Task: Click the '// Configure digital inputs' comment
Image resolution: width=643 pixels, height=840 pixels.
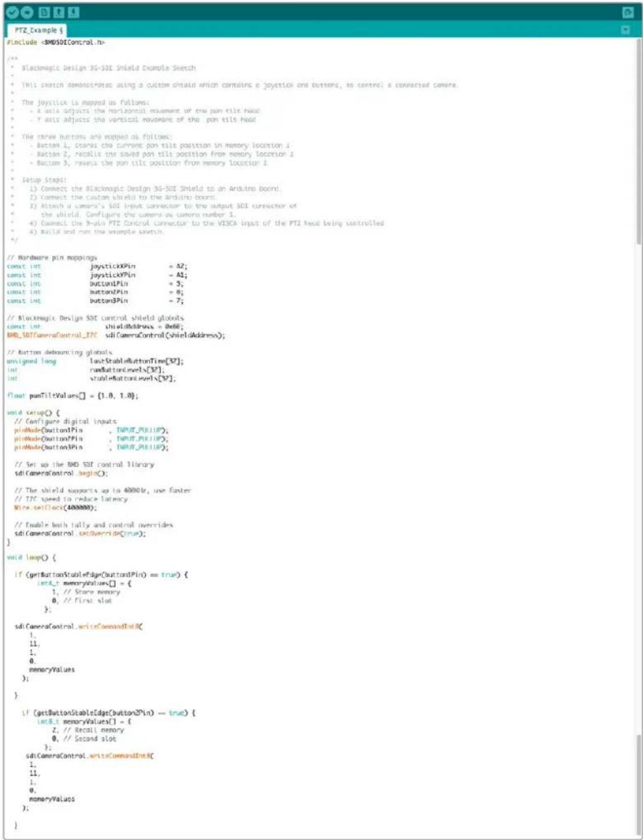Action: [65, 422]
